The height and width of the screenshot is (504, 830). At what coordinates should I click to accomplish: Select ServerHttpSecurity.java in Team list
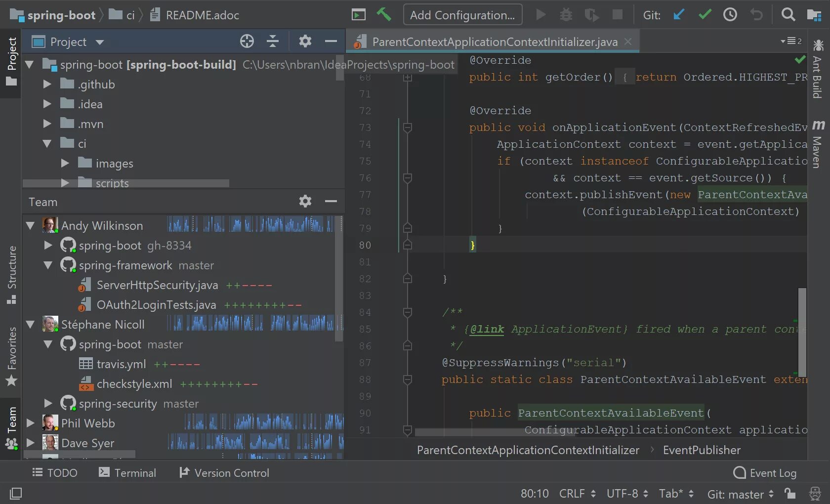pos(157,285)
